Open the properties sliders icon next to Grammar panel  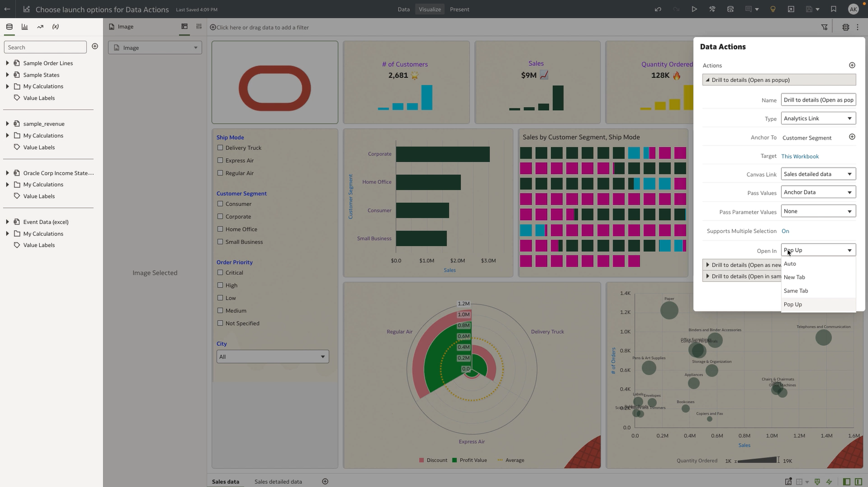199,26
